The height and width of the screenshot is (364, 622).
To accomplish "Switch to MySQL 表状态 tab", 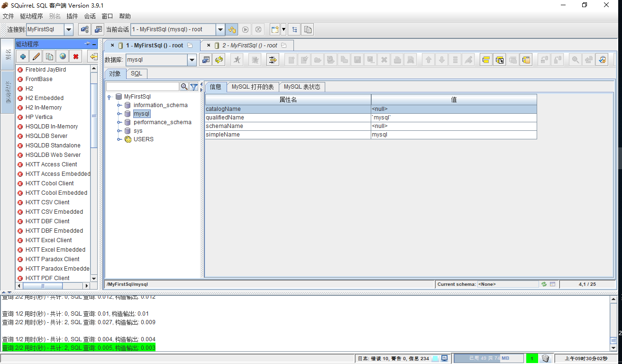I will pyautogui.click(x=302, y=87).
